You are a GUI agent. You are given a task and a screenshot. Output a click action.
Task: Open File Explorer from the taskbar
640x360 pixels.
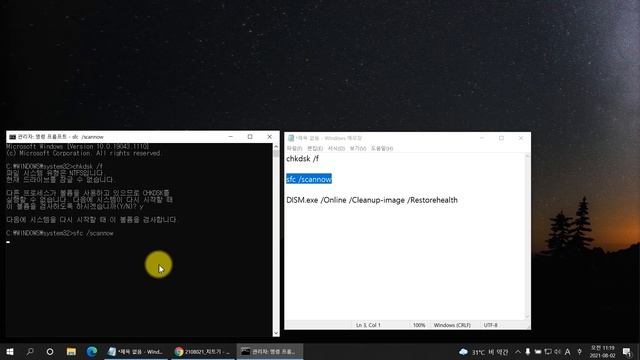tap(71, 351)
